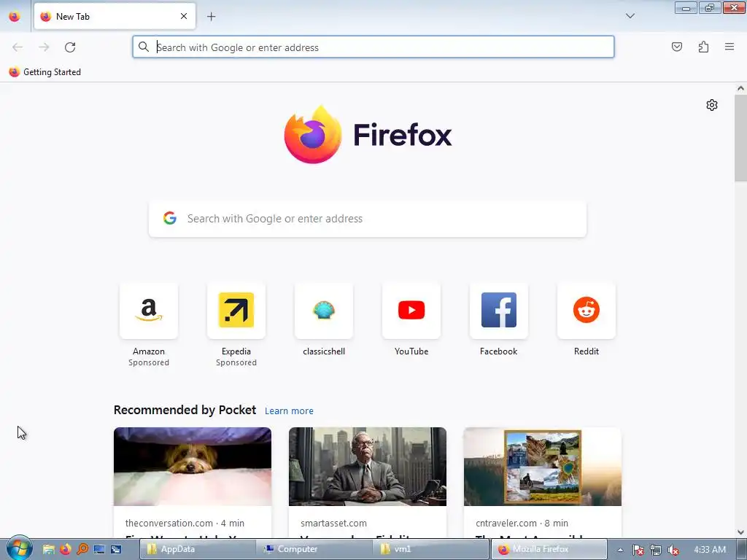Open a new tab with plus button
Image resolution: width=747 pixels, height=560 pixels.
coord(211,17)
